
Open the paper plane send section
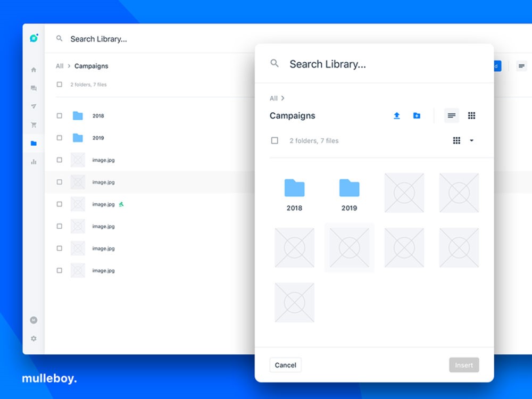click(x=34, y=106)
